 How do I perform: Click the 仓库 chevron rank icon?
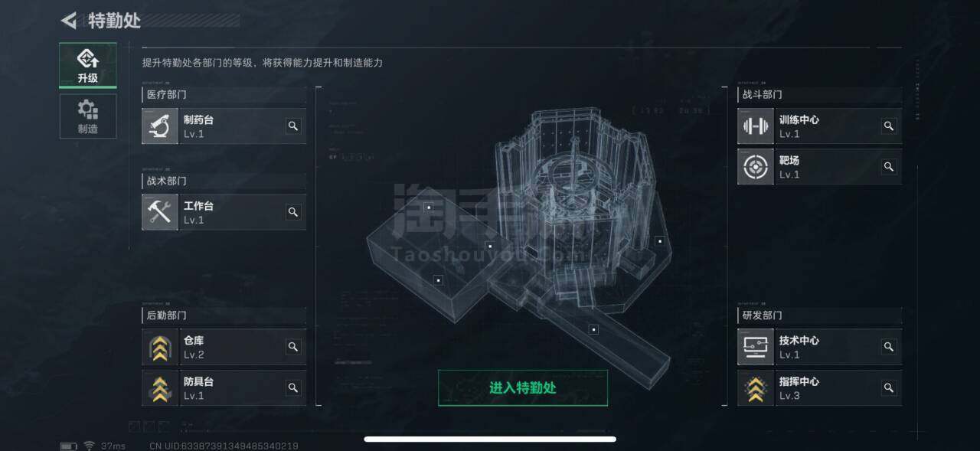[x=160, y=347]
